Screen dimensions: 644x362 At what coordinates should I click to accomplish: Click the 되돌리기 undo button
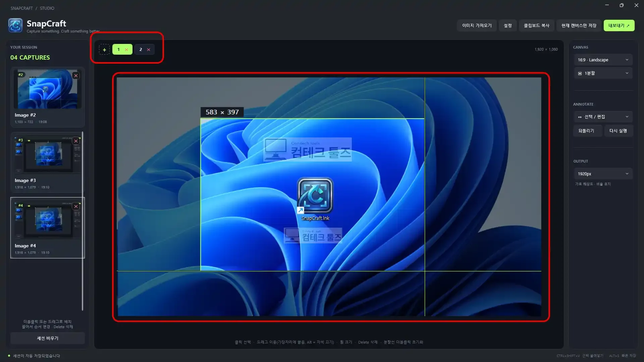tap(588, 131)
